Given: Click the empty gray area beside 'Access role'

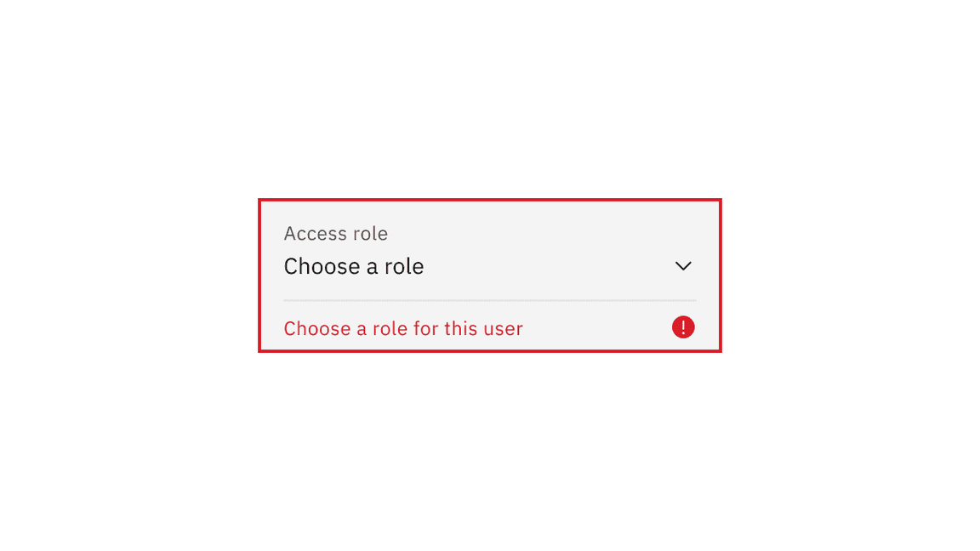Looking at the screenshot, I should point(544,234).
